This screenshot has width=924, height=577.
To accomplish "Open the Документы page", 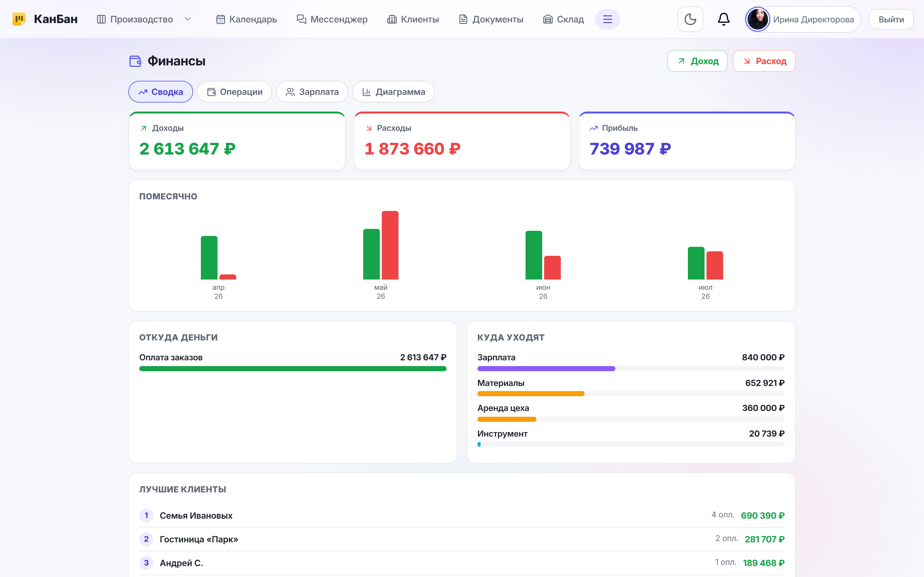I will point(491,19).
